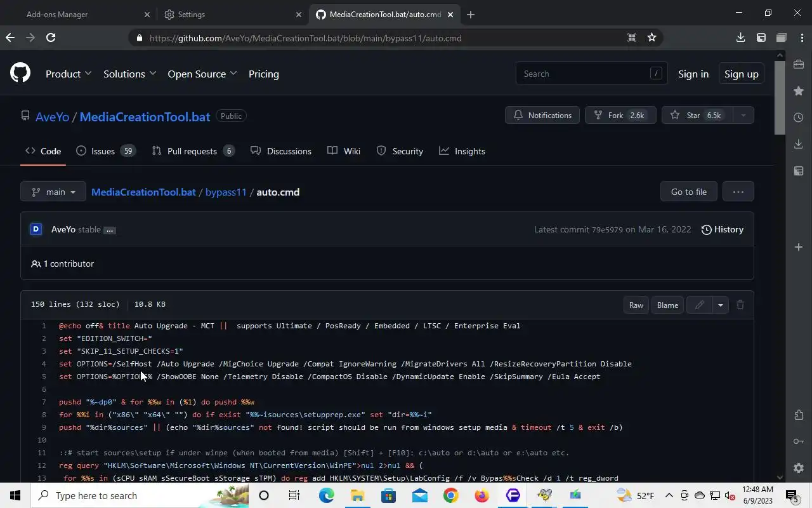Click the Sign up button
The image size is (812, 508).
coord(742,74)
